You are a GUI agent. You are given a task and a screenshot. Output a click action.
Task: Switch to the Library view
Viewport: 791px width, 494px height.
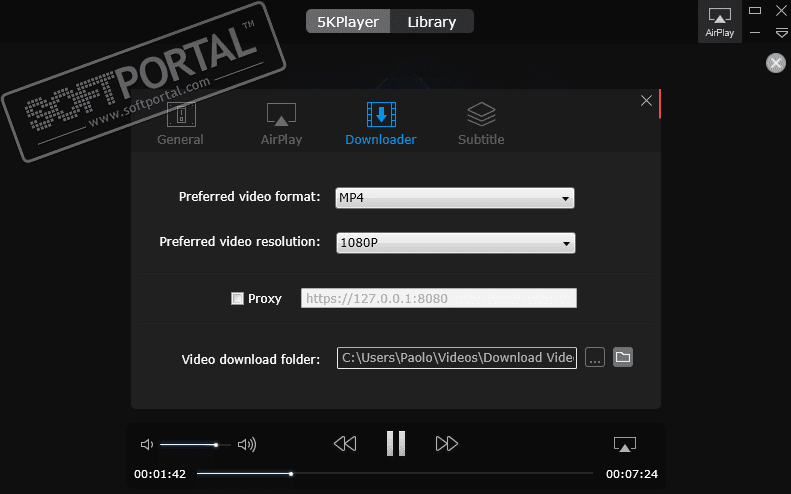pyautogui.click(x=432, y=22)
